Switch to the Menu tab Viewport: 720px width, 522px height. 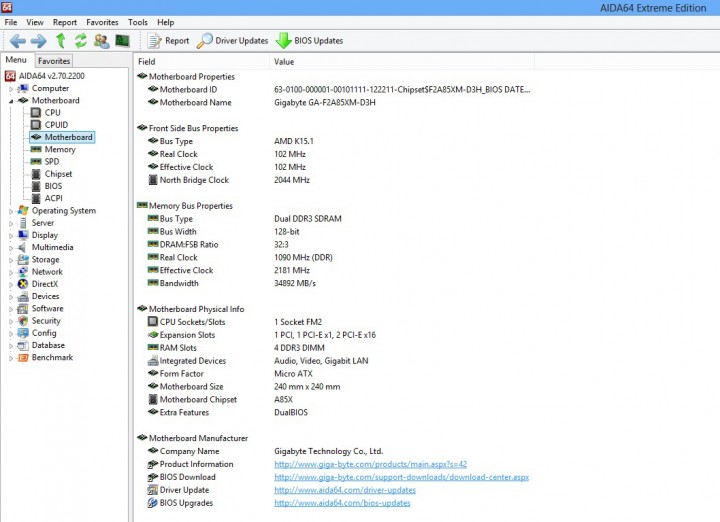[x=16, y=60]
